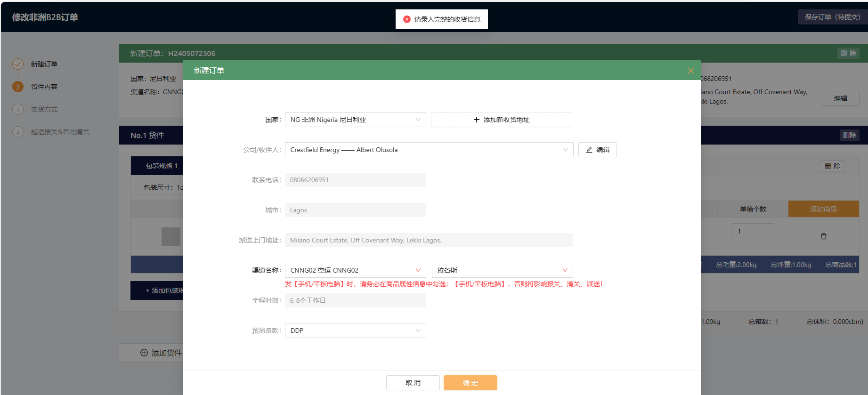868x395 pixels.
Task: Click step 3 交货方式 circle icon
Action: click(18, 109)
